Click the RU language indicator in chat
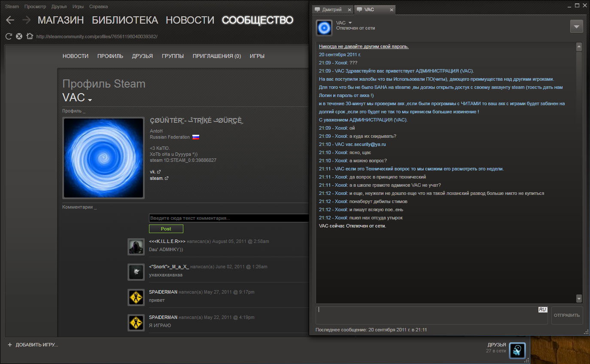This screenshot has height=364, width=590. pos(543,309)
